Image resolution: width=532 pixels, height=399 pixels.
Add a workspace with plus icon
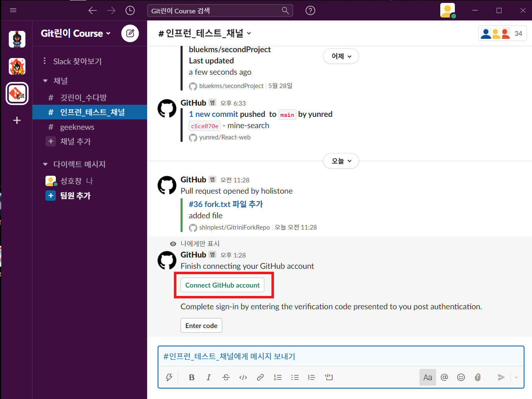17,120
